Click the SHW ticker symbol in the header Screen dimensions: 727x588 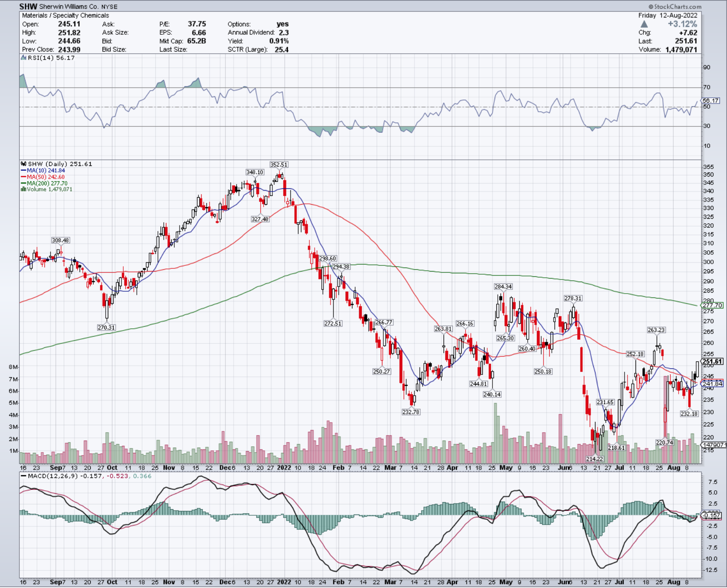(28, 7)
